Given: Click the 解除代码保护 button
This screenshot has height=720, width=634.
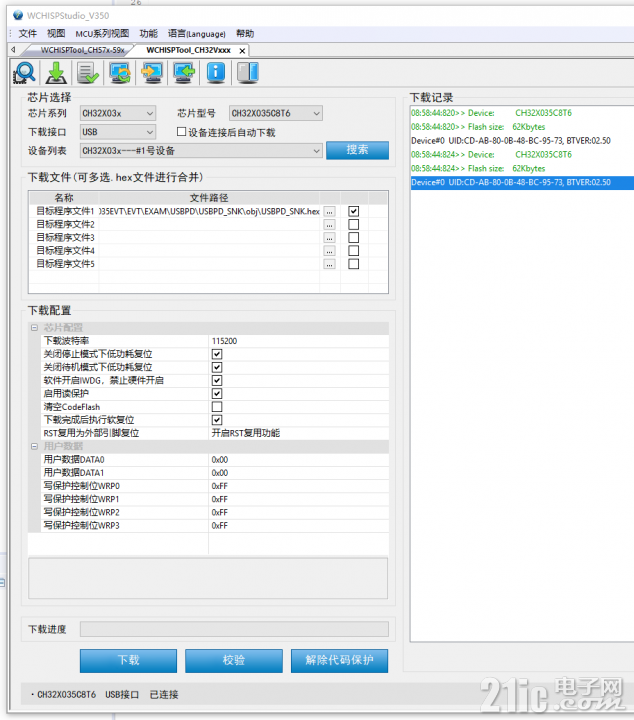Looking at the screenshot, I should coord(339,661).
